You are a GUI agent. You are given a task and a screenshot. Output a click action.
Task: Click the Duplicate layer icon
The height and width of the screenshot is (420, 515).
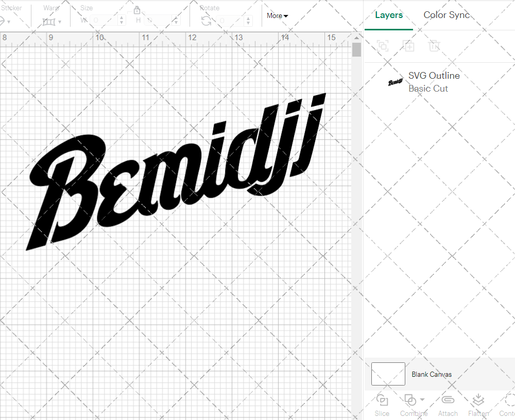tap(409, 46)
